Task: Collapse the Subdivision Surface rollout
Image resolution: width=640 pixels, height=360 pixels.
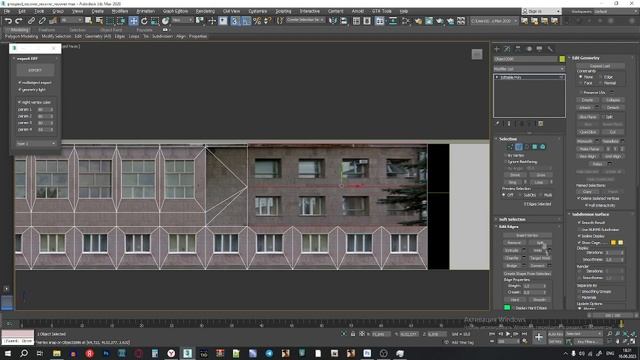Action: [x=590, y=214]
